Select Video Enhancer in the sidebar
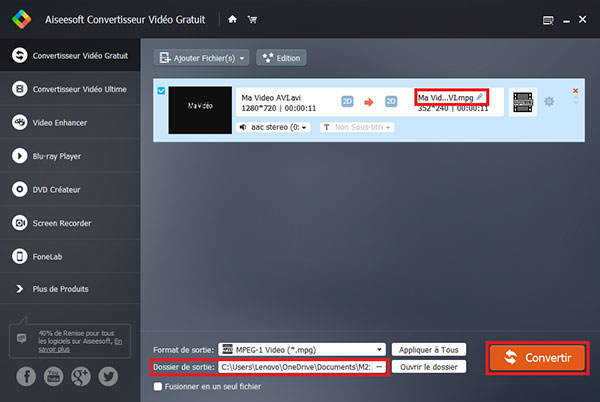Image resolution: width=600 pixels, height=402 pixels. pyautogui.click(x=59, y=122)
